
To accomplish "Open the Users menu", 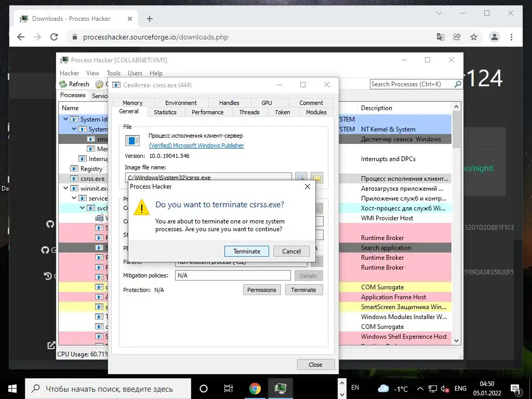I will coord(135,73).
